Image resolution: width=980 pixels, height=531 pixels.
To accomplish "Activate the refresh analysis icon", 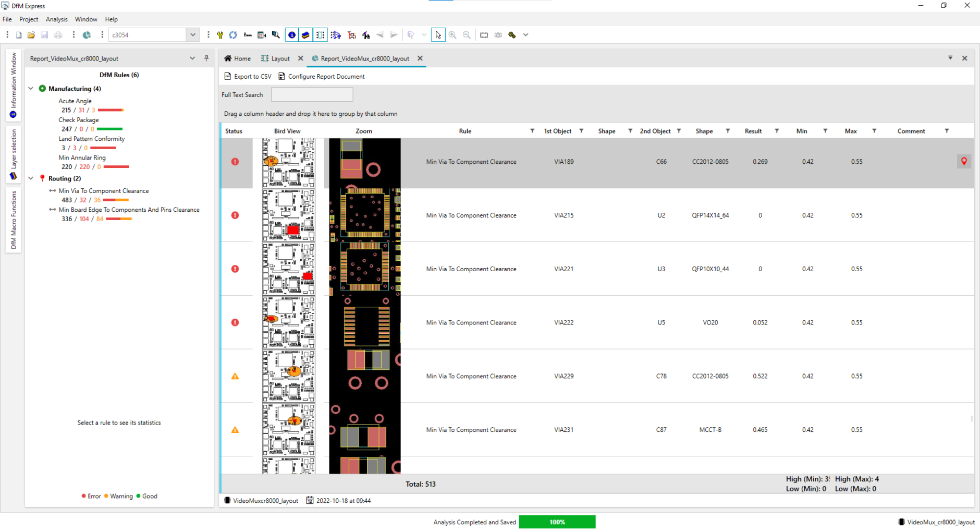I will click(x=233, y=35).
